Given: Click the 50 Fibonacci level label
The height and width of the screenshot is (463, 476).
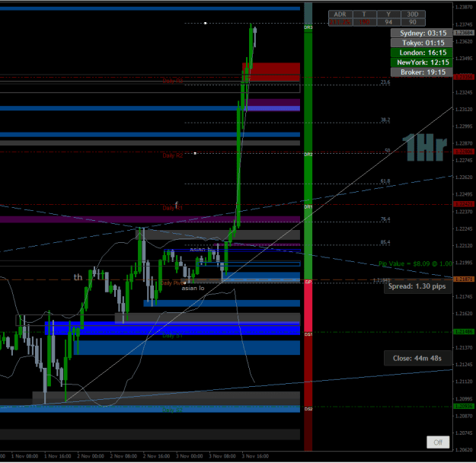Looking at the screenshot, I should pos(388,151).
